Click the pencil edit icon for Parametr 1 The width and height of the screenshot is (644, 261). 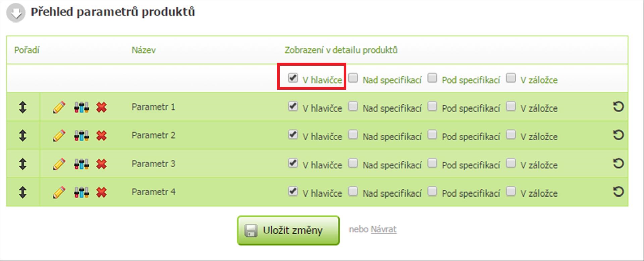59,107
